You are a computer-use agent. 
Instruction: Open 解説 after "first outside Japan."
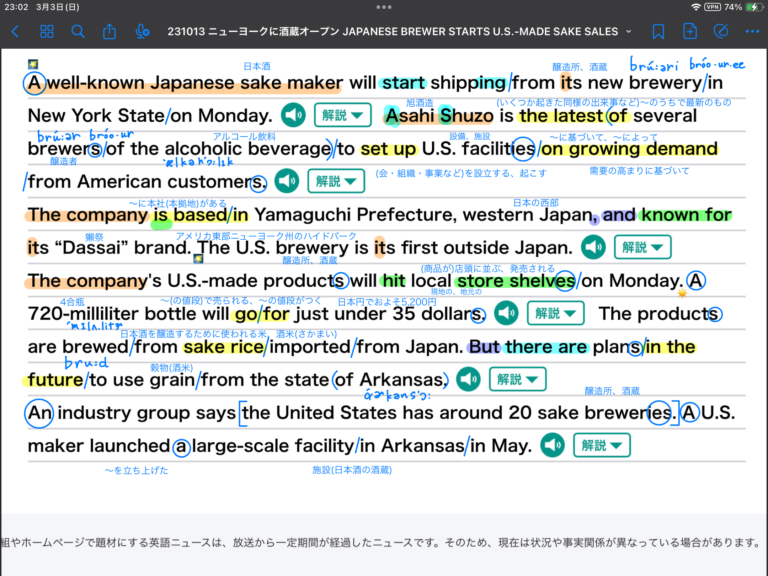click(x=642, y=247)
